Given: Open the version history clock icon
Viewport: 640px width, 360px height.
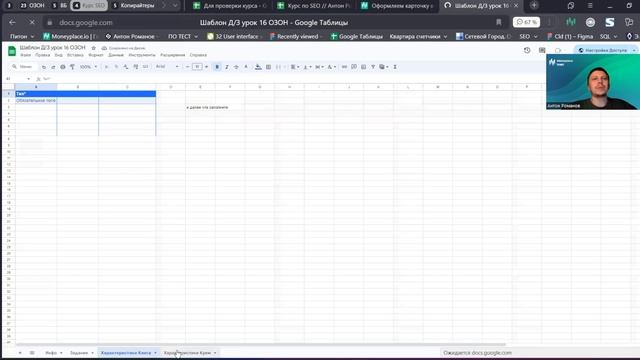Looking at the screenshot, I should [x=527, y=50].
